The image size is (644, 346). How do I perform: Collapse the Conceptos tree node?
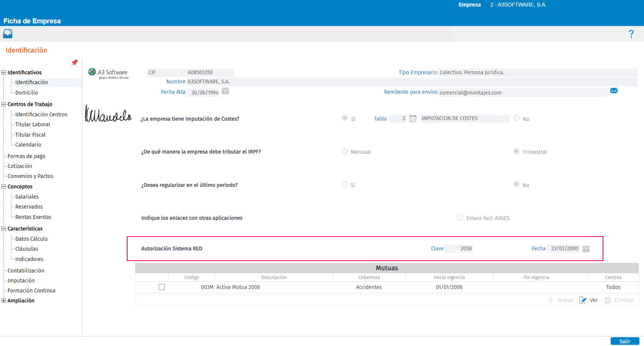[x=4, y=187]
